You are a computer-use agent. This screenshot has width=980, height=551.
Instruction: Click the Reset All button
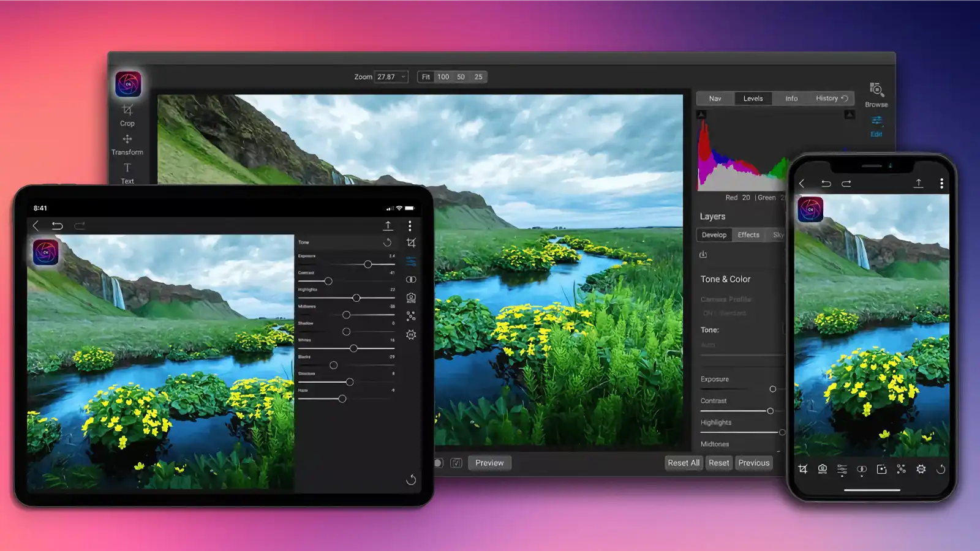(683, 462)
